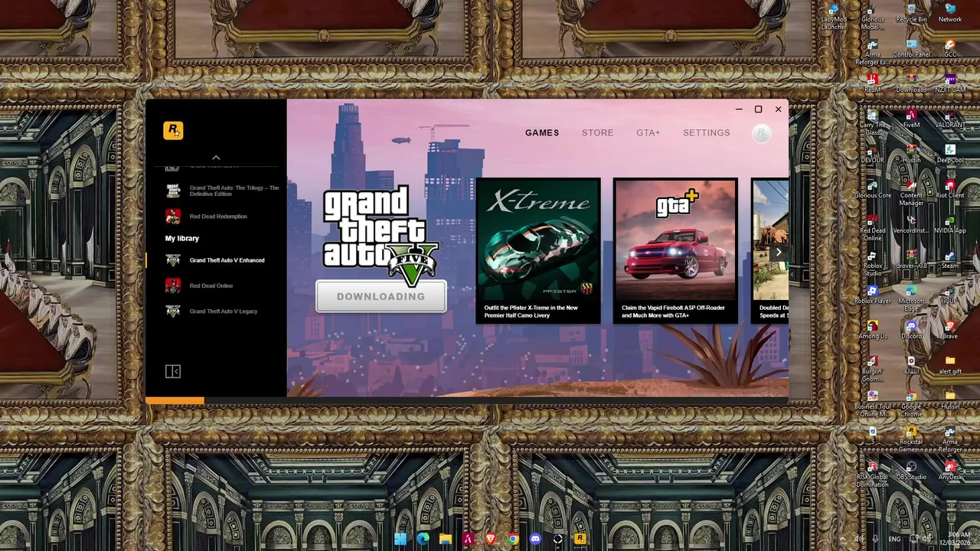The width and height of the screenshot is (980, 551).
Task: Open Grand Theft Auto: The Trilogy entry
Action: (216, 191)
